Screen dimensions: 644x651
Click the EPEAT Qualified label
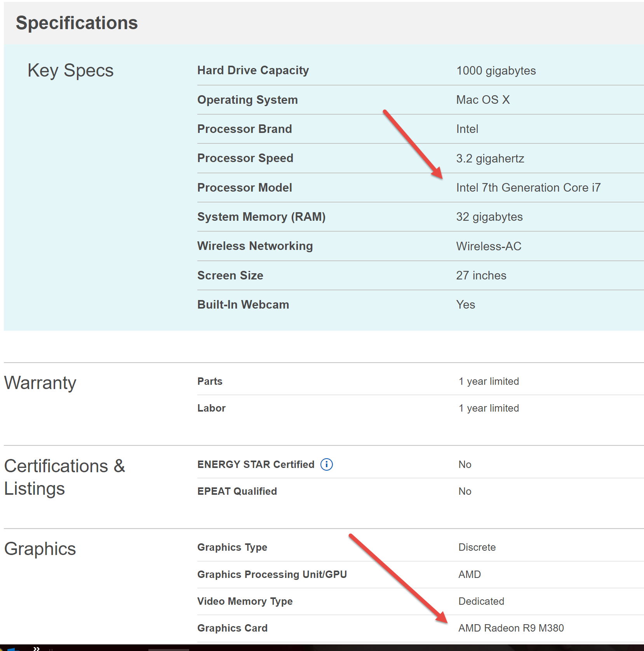pos(237,491)
